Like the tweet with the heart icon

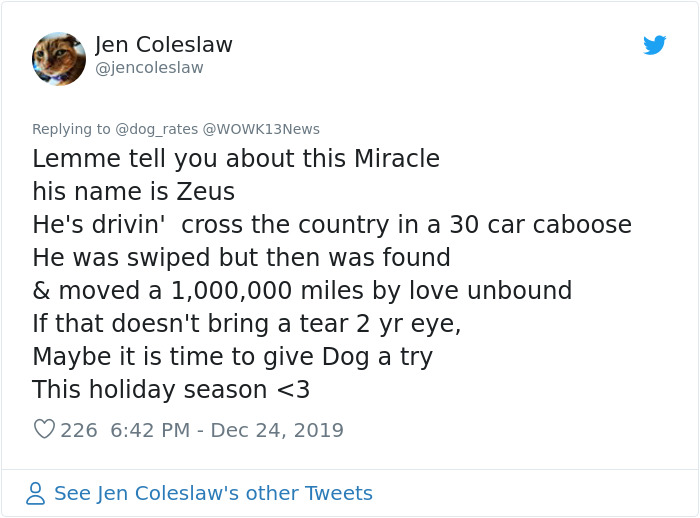pos(44,430)
